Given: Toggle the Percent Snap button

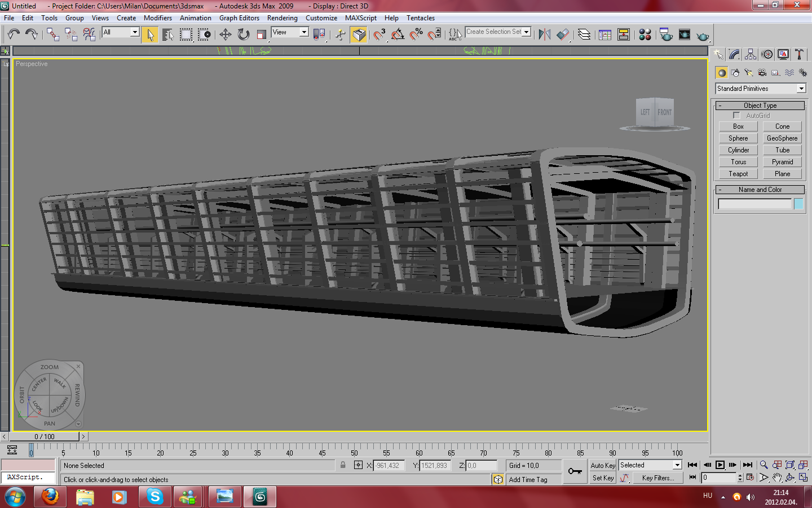Looking at the screenshot, I should click(x=416, y=34).
